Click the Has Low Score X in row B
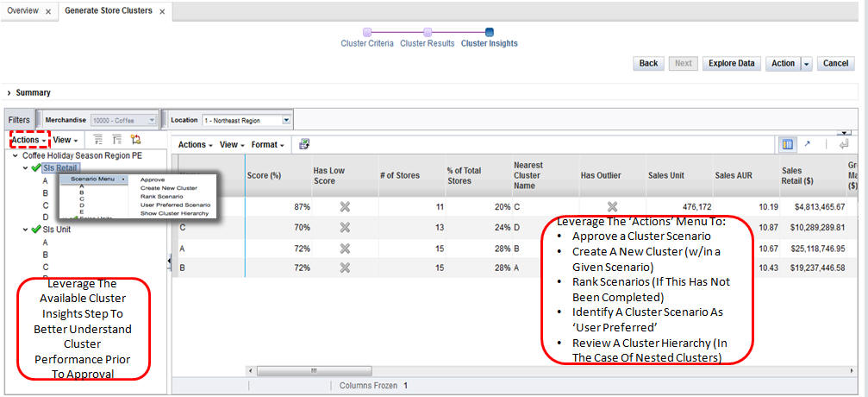868x397 pixels. click(345, 268)
